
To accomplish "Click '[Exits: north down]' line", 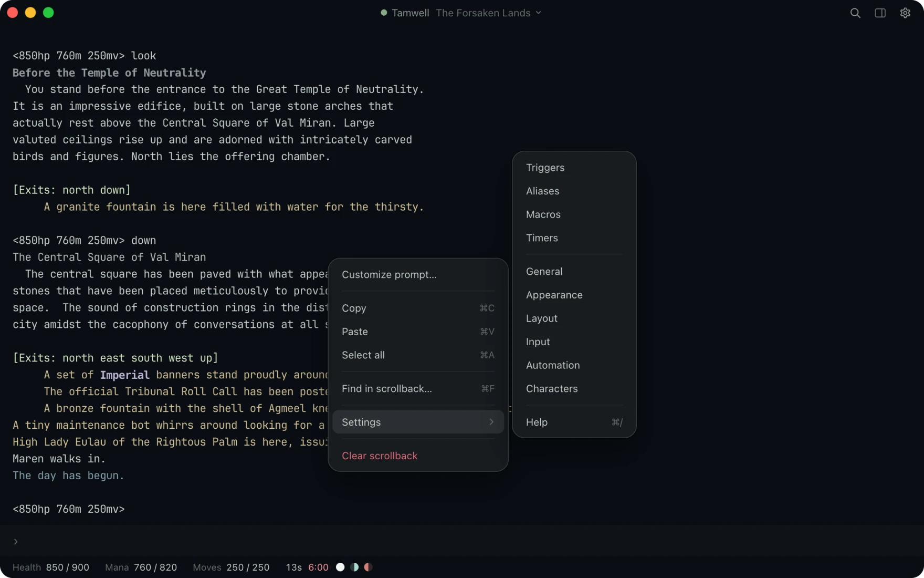I will tap(71, 190).
